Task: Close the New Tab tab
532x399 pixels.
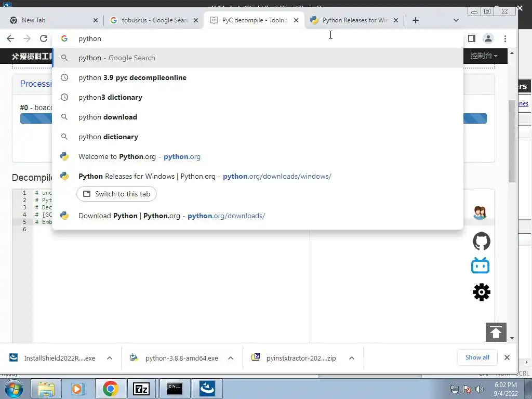Action: [x=96, y=20]
